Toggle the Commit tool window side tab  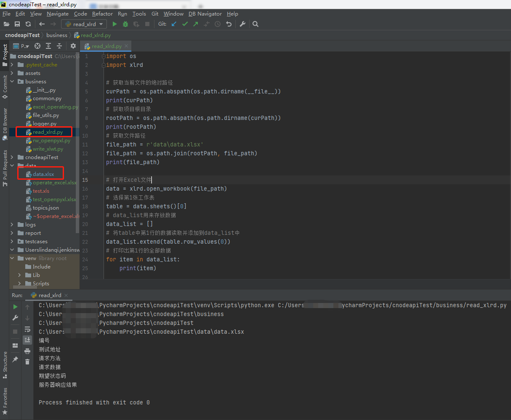[x=5, y=87]
